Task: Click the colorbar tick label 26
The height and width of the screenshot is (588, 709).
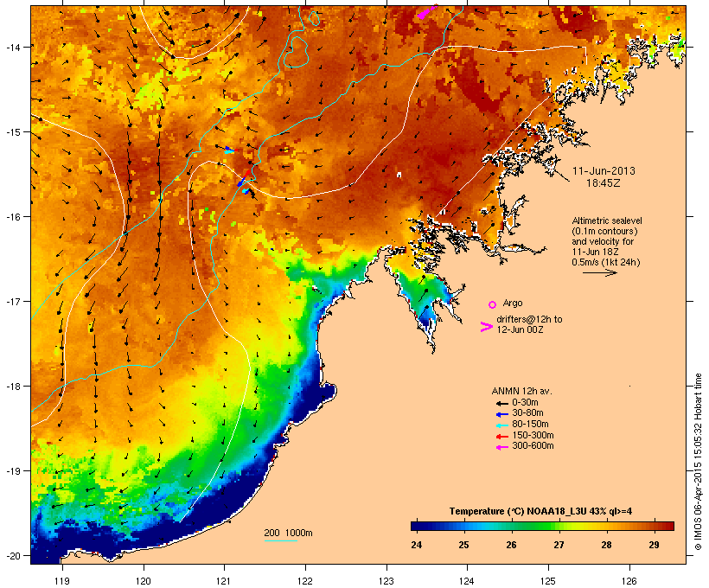Action: pos(511,545)
